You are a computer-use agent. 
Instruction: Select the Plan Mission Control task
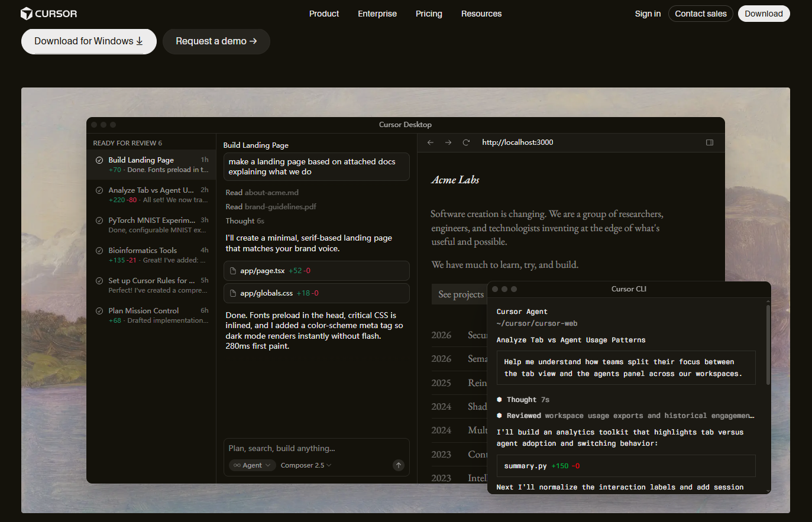pos(151,315)
